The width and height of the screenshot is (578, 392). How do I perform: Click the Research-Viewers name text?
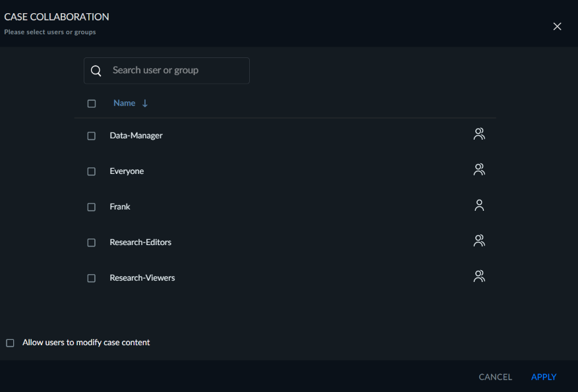[x=142, y=278]
